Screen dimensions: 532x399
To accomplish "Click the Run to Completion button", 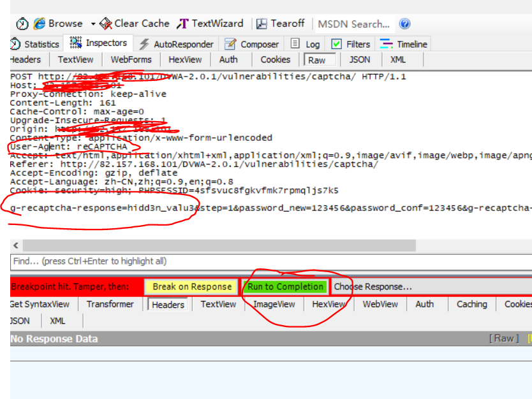I will coord(285,287).
